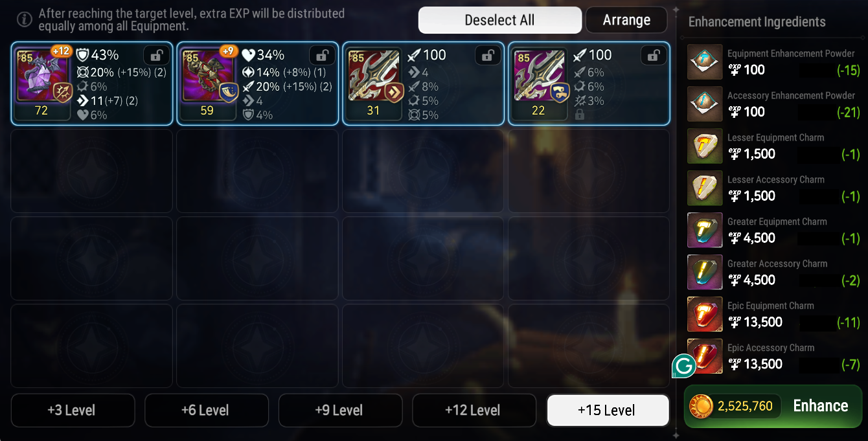Select the Equipment Enhancement Powder icon
868x441 pixels.
tap(705, 62)
